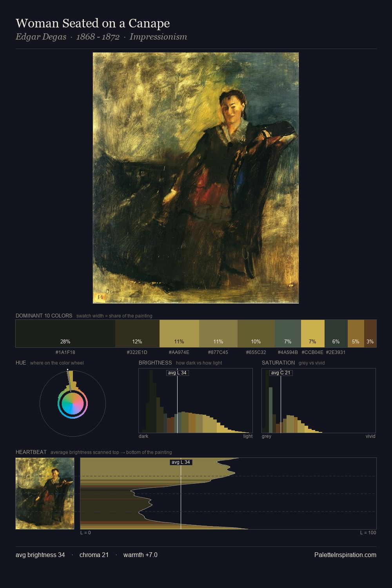Click the hex label '#322E1D'
Screen dimensions: 392x588
coord(137,352)
